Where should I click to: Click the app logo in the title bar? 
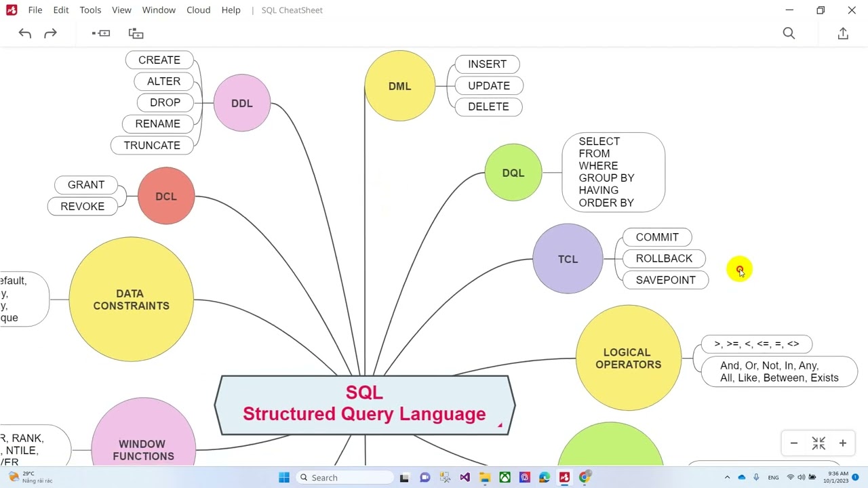tap(12, 10)
